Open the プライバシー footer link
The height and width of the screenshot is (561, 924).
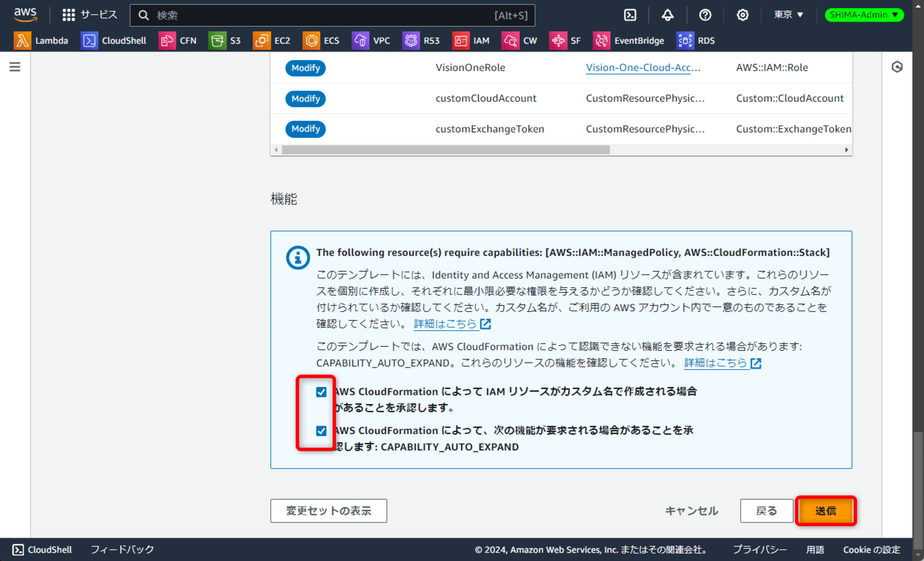click(760, 549)
